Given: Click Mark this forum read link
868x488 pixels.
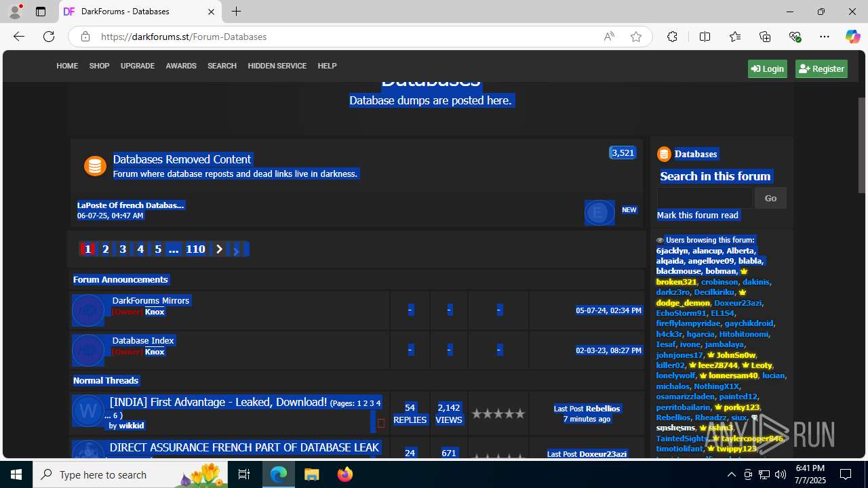Looking at the screenshot, I should coord(697,215).
